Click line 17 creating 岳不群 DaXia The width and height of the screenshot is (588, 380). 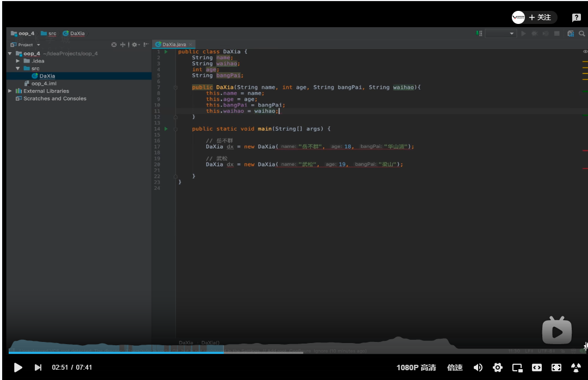[x=310, y=147]
